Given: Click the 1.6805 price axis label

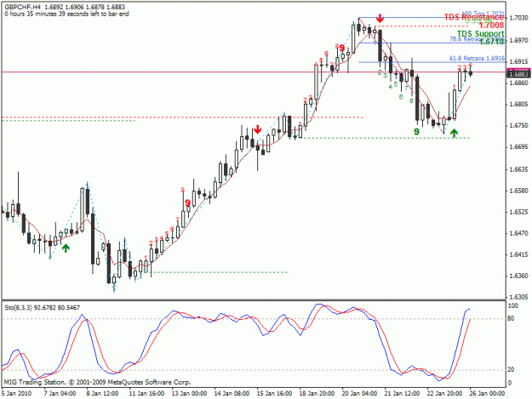Looking at the screenshot, I should 518,104.
